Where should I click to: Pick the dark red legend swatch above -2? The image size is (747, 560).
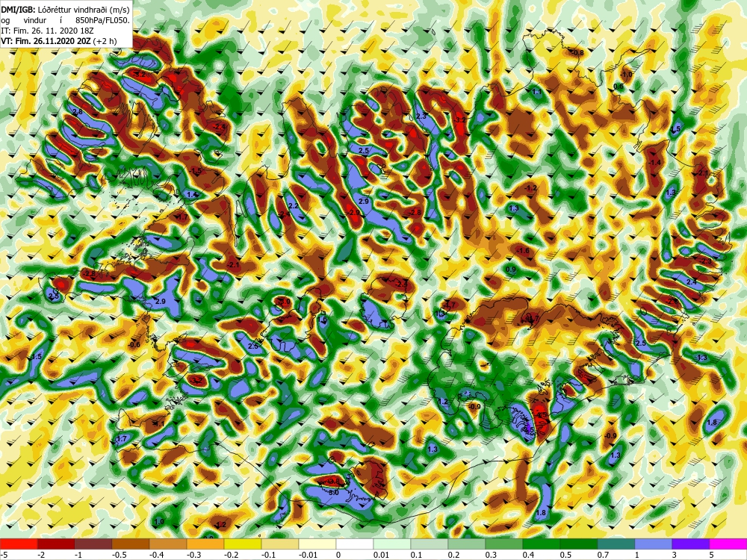(56, 544)
